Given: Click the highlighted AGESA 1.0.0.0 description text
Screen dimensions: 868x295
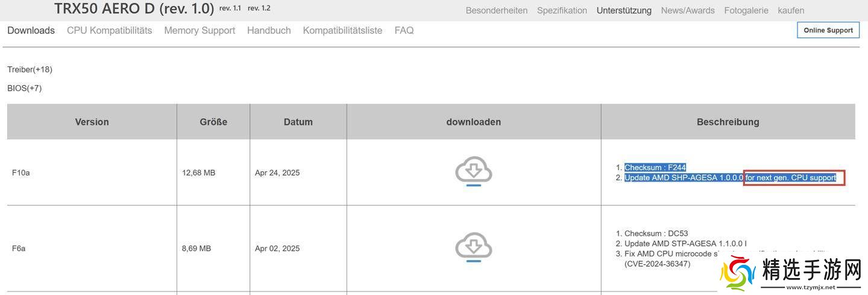Looking at the screenshot, I should tap(684, 178).
